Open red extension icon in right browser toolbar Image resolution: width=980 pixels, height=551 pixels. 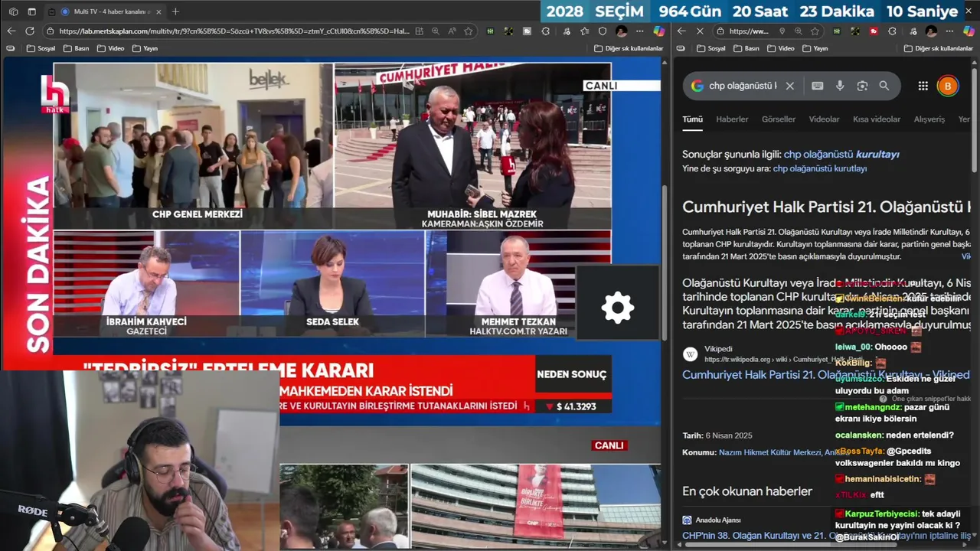pyautogui.click(x=874, y=31)
